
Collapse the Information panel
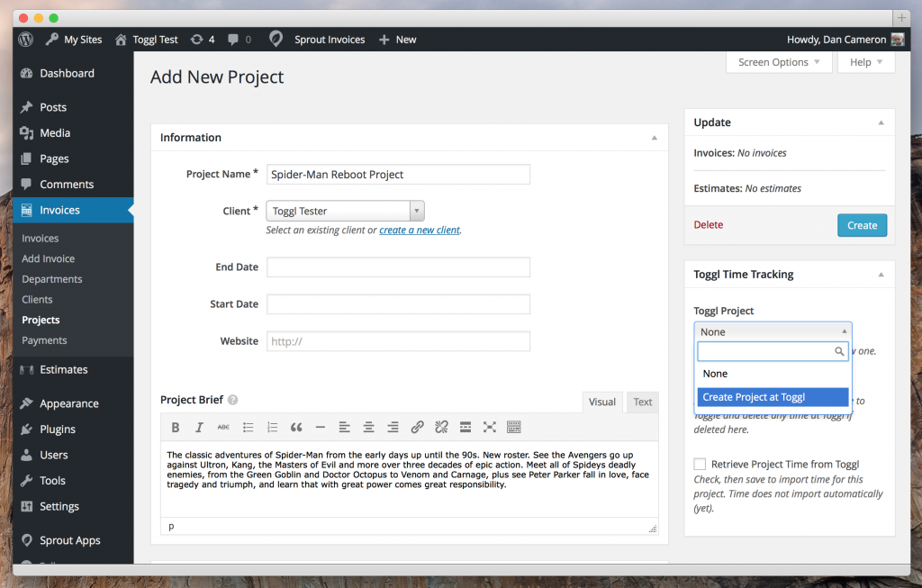click(655, 137)
